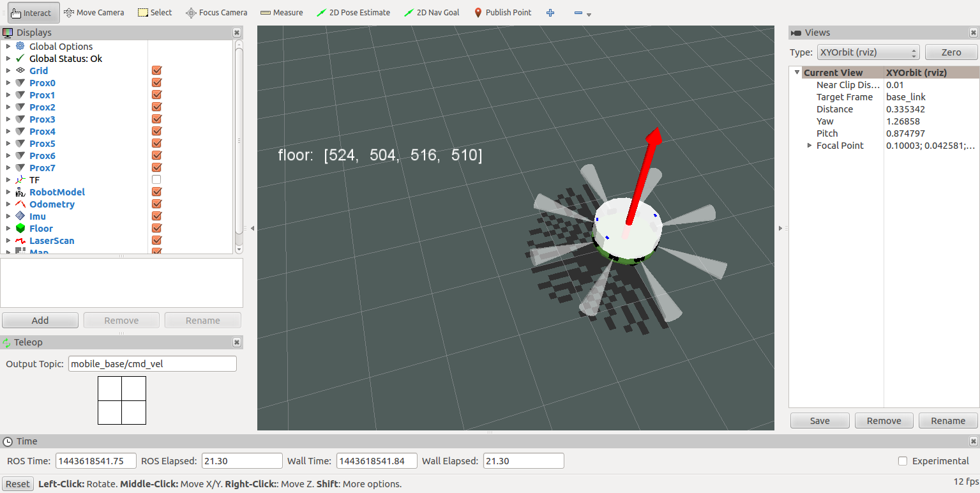
Task: Tick the Experimental checkbox
Action: tap(903, 461)
